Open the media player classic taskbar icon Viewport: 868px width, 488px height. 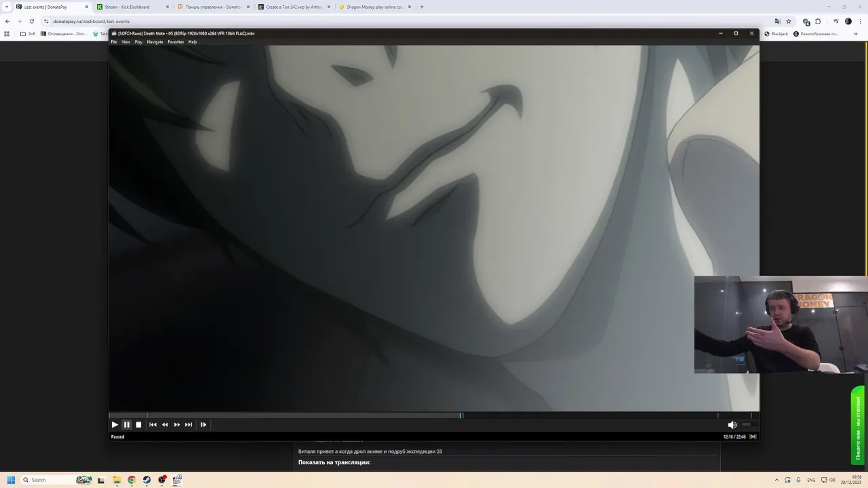tap(177, 480)
